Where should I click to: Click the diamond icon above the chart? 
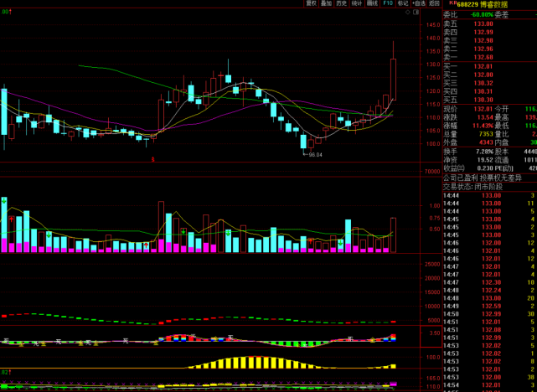click(x=407, y=13)
